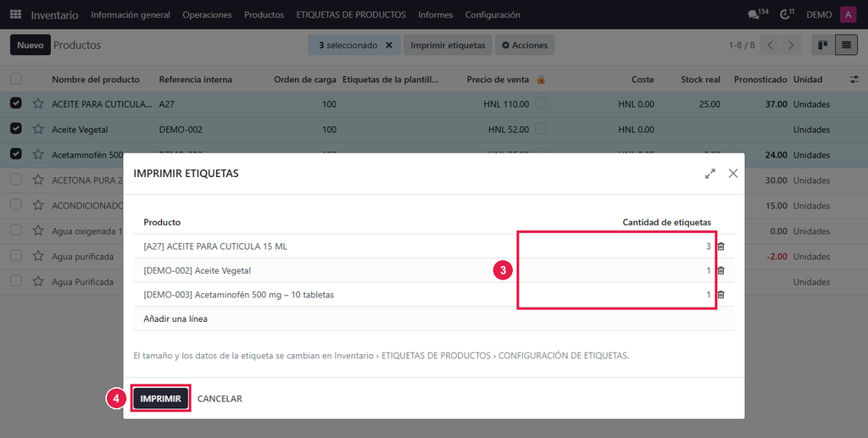Click the CANCELAR button

point(220,399)
